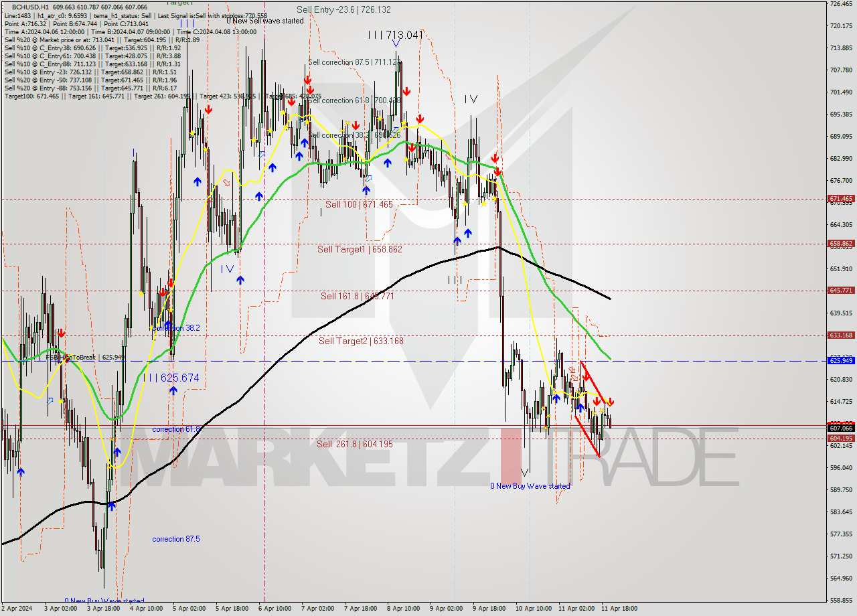Image resolution: width=857 pixels, height=616 pixels.
Task: Select 'Sell Target2 | 633.168' label
Action: click(x=361, y=341)
